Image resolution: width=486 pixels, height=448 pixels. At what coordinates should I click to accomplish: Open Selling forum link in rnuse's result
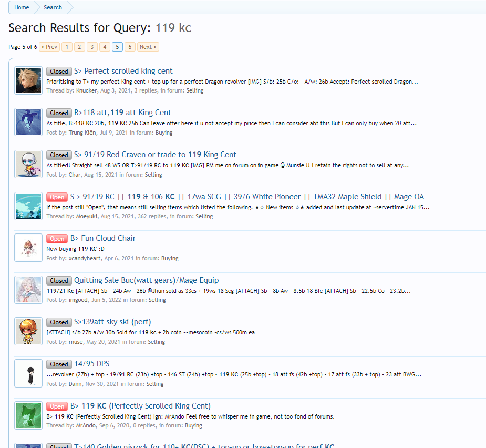[156, 342]
